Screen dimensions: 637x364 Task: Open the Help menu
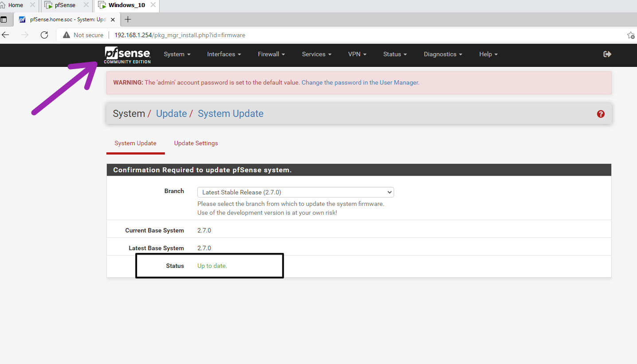pyautogui.click(x=488, y=54)
